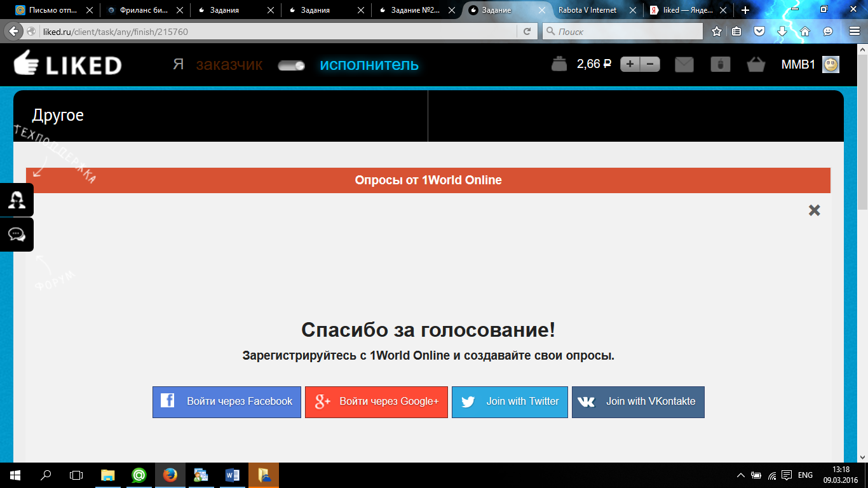Screen dimensions: 868x488
Task: Show hidden tray icons chevron
Action: click(x=741, y=475)
